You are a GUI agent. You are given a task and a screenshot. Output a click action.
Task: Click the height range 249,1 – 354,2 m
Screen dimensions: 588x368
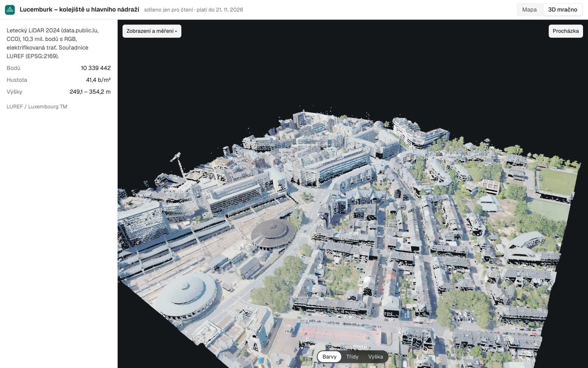[90, 92]
